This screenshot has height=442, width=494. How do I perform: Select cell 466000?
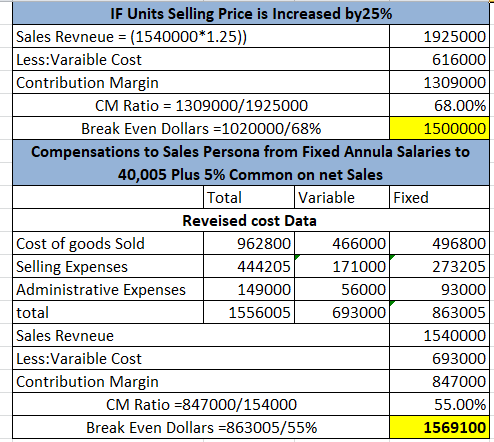tap(342, 243)
